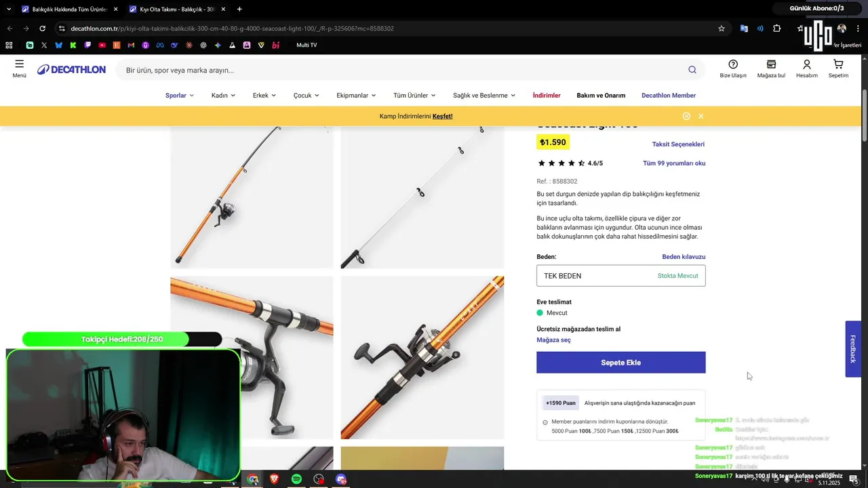868x488 pixels.
Task: Close the Balıkçılık Hakkında tab
Action: [115, 9]
